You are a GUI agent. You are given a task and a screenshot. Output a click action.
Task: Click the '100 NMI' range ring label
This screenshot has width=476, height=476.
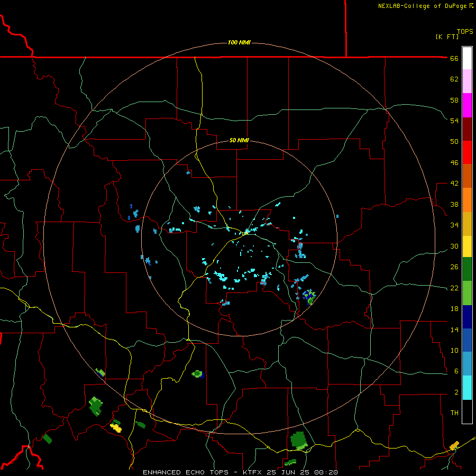(239, 42)
